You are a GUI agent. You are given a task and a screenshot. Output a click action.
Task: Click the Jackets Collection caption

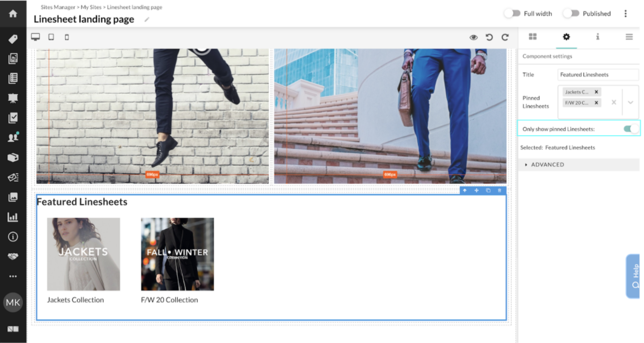(x=76, y=300)
